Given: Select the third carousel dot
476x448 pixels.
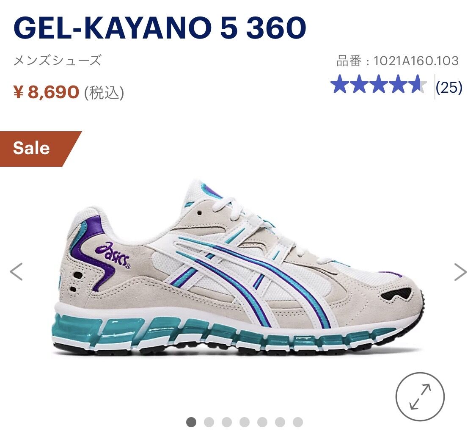Looking at the screenshot, I should 226,422.
